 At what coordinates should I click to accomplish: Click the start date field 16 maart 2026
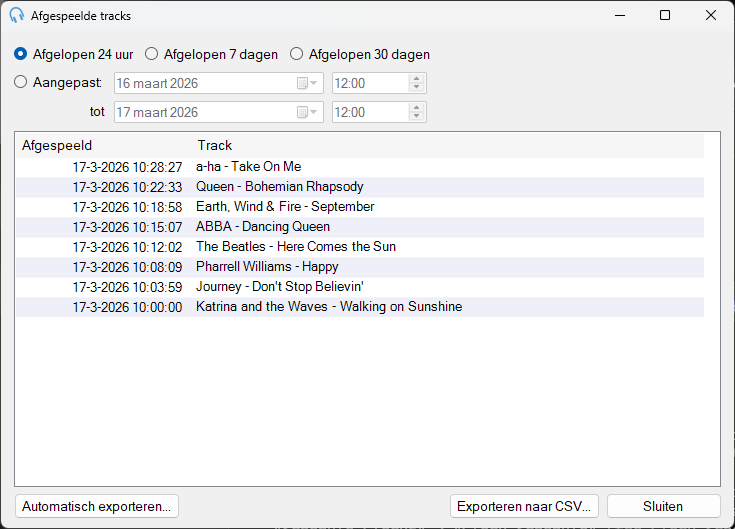coord(219,83)
